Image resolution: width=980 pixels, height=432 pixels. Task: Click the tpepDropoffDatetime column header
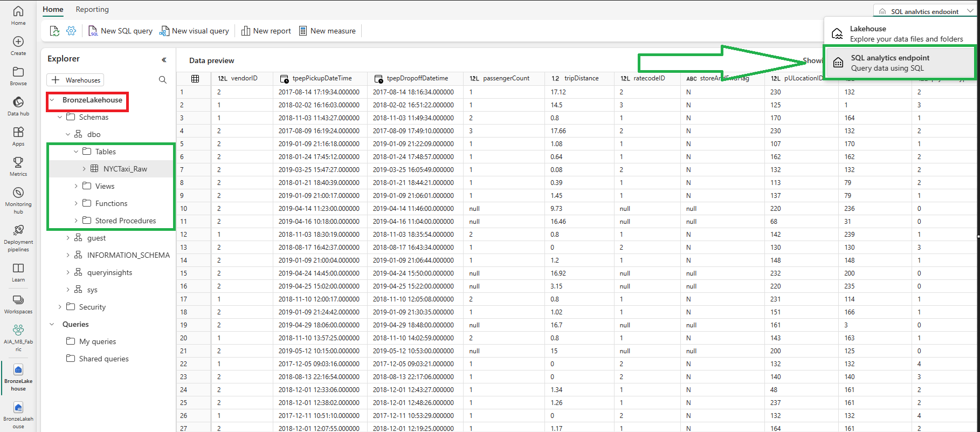point(415,78)
